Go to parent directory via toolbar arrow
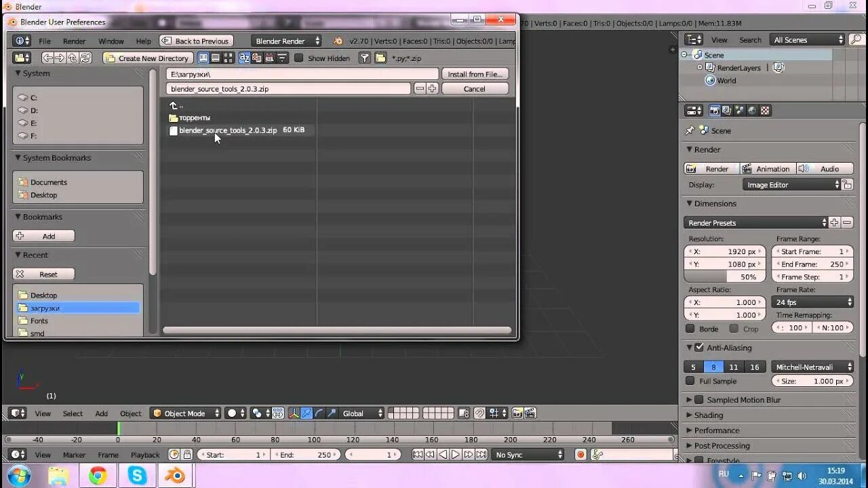Screen dimensions: 868x488 coord(73,58)
